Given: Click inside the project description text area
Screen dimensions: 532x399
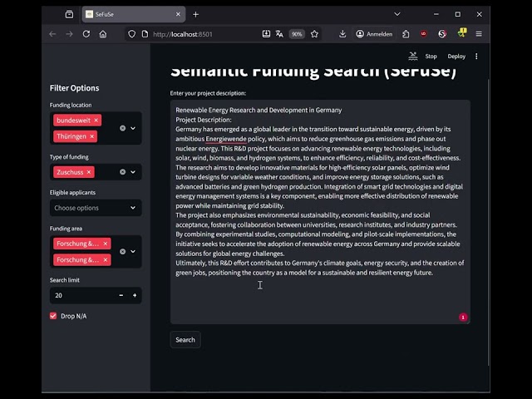Looking at the screenshot, I should coord(320,212).
